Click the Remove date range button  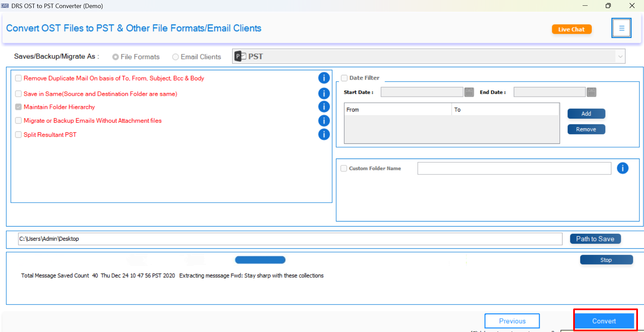coord(586,129)
